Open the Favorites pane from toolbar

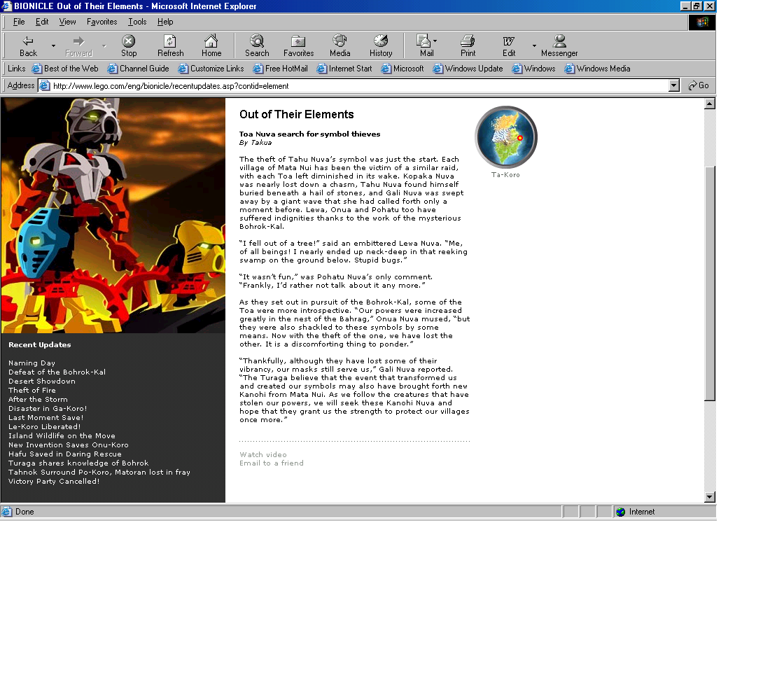(298, 45)
